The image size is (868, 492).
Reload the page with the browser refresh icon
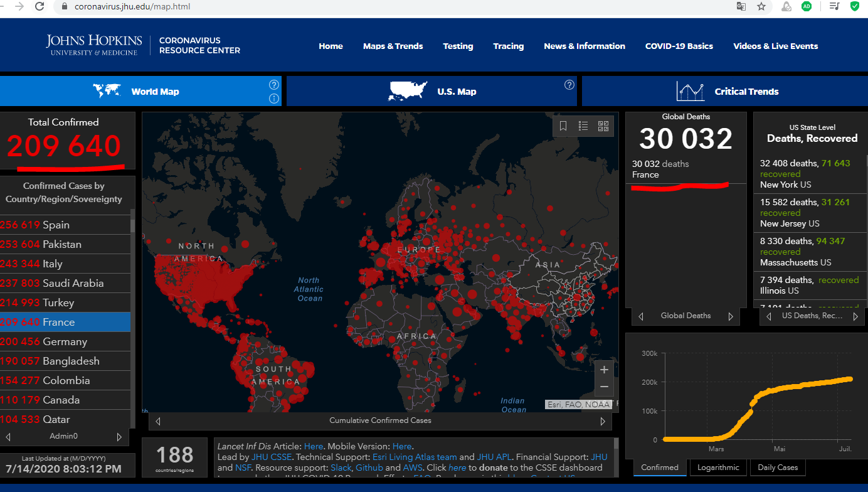pos(40,7)
